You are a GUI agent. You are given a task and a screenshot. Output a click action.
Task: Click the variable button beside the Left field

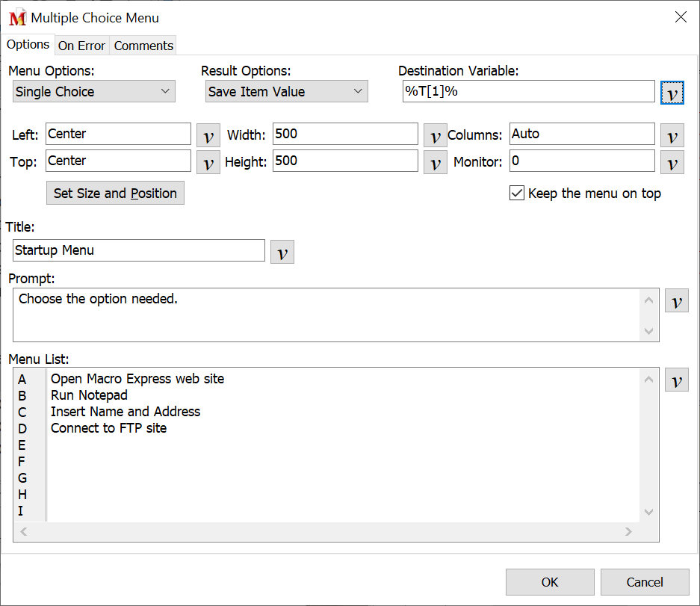[208, 135]
